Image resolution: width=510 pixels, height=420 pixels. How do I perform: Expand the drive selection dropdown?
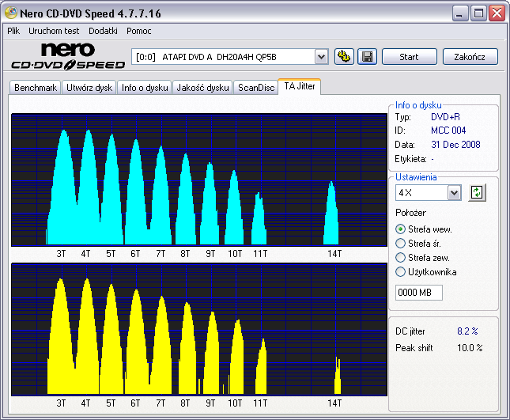point(321,57)
